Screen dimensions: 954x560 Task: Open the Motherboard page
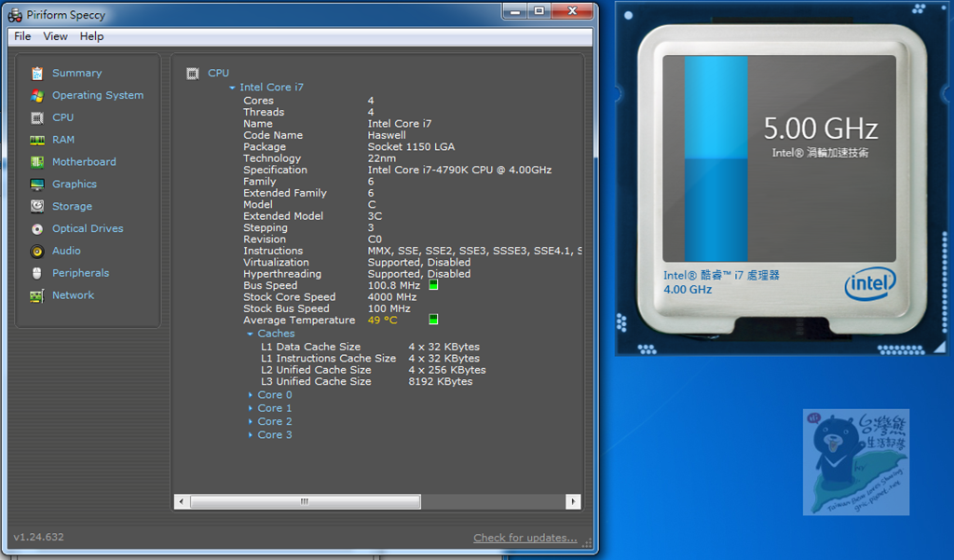click(x=84, y=162)
